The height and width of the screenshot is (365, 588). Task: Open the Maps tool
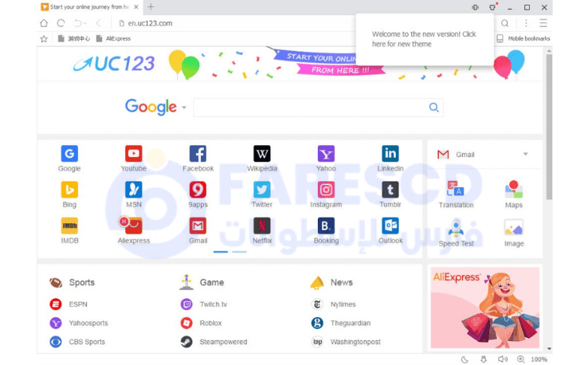513,194
